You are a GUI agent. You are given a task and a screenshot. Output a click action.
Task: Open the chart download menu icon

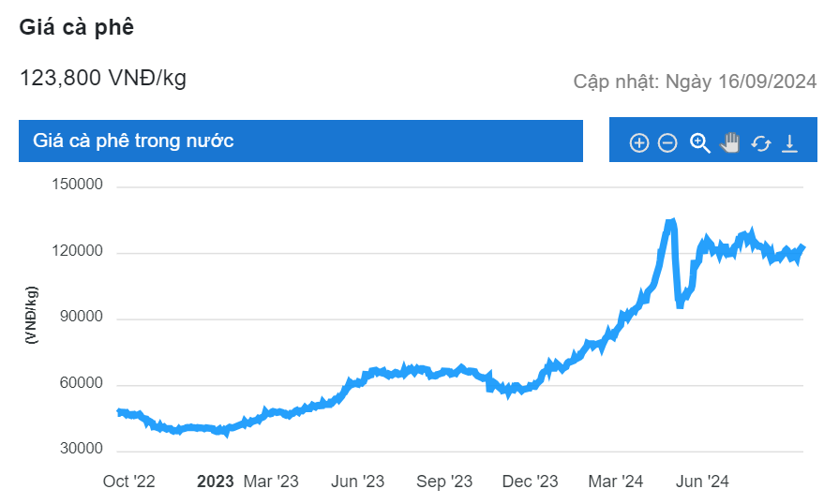point(789,143)
